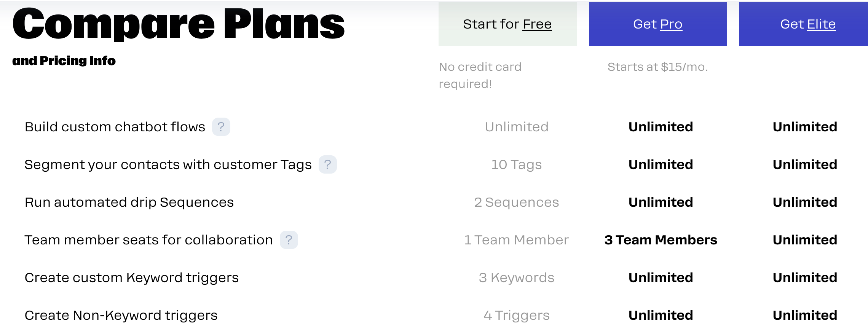This screenshot has width=868, height=335.
Task: Click 'and Pricing Info' subheading
Action: [x=64, y=61]
